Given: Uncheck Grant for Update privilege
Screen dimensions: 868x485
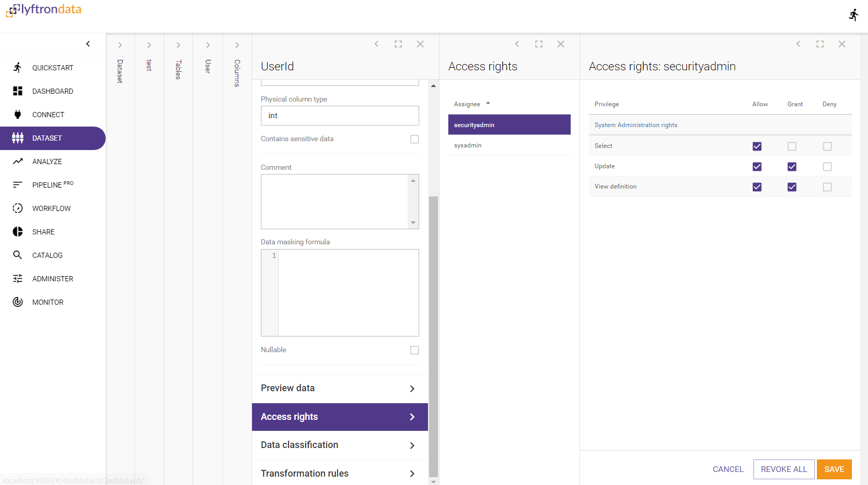Looking at the screenshot, I should [792, 167].
